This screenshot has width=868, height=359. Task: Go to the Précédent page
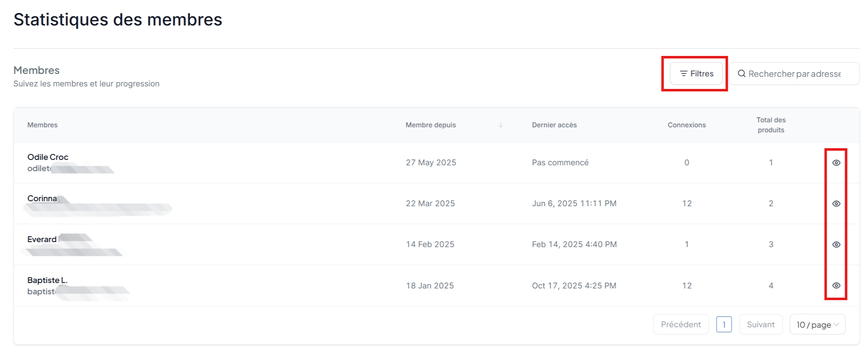[x=681, y=324]
